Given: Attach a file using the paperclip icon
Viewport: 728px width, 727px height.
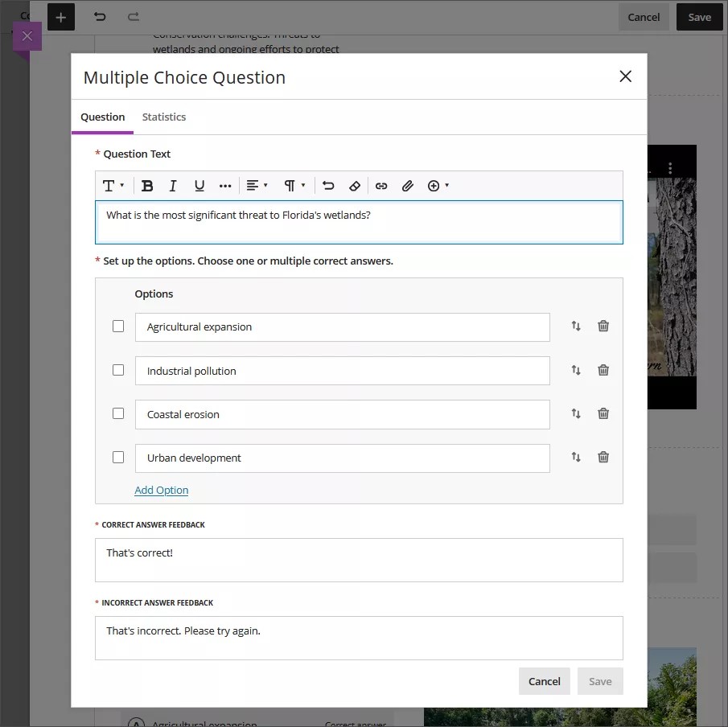Looking at the screenshot, I should tap(408, 186).
